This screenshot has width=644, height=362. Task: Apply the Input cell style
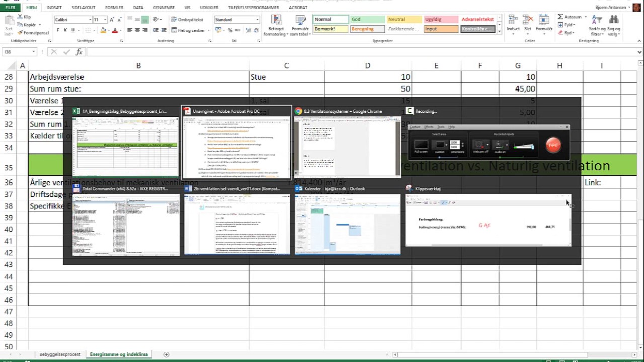point(441,29)
